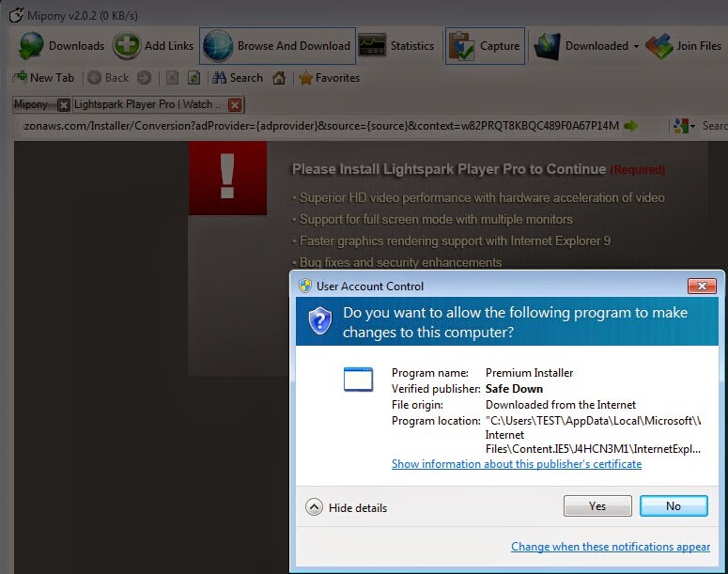Click the UAC title bar shield icon
Viewport: 728px width, 574px height.
(305, 287)
